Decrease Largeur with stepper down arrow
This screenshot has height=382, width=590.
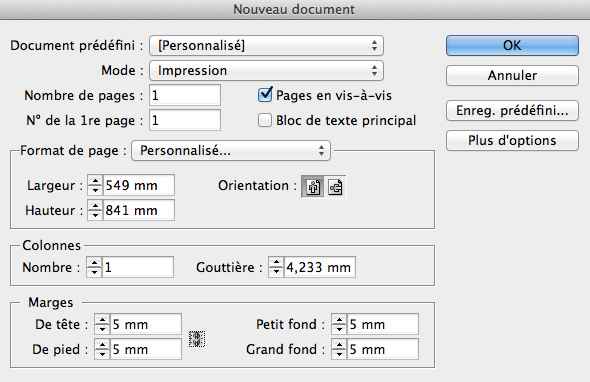pos(95,190)
